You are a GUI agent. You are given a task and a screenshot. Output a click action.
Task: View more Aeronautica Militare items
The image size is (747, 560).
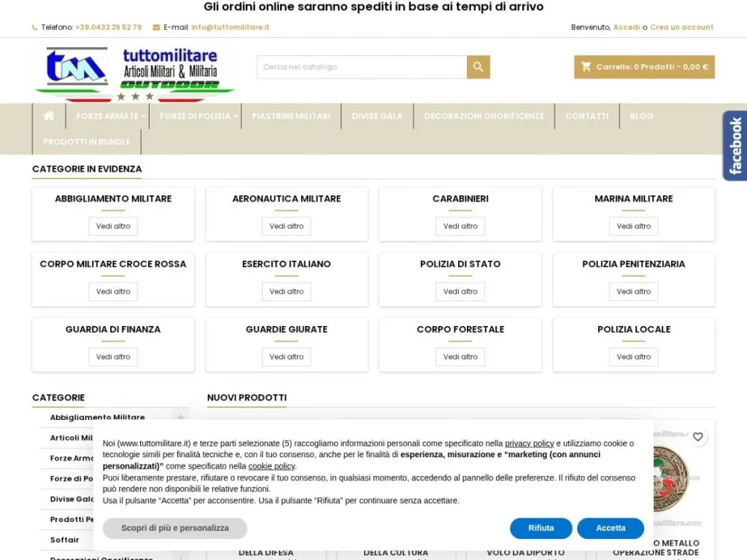[286, 226]
